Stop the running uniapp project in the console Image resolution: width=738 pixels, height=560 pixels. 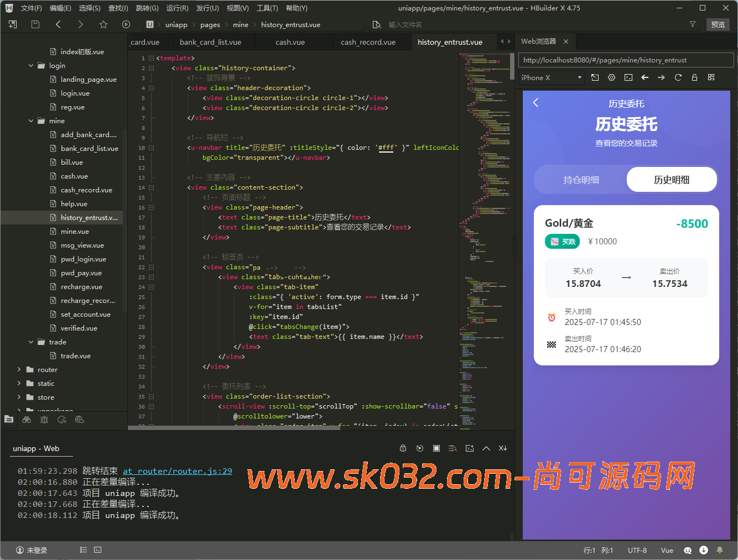click(x=436, y=448)
